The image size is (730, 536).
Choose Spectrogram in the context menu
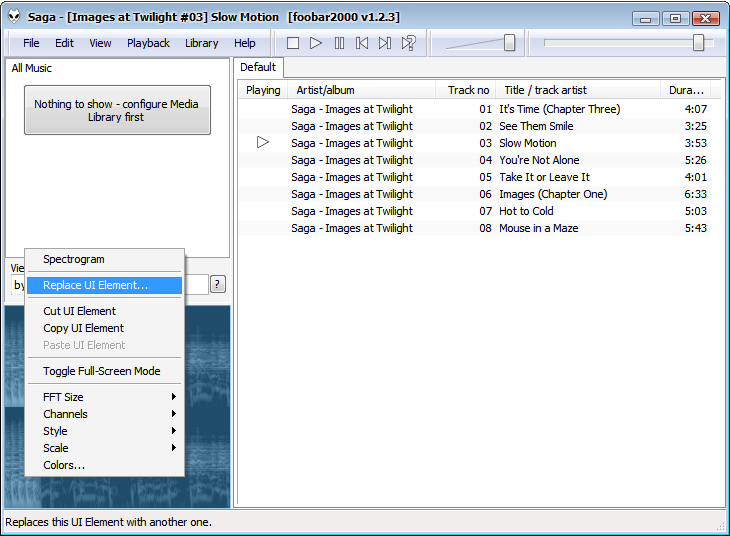click(x=104, y=259)
